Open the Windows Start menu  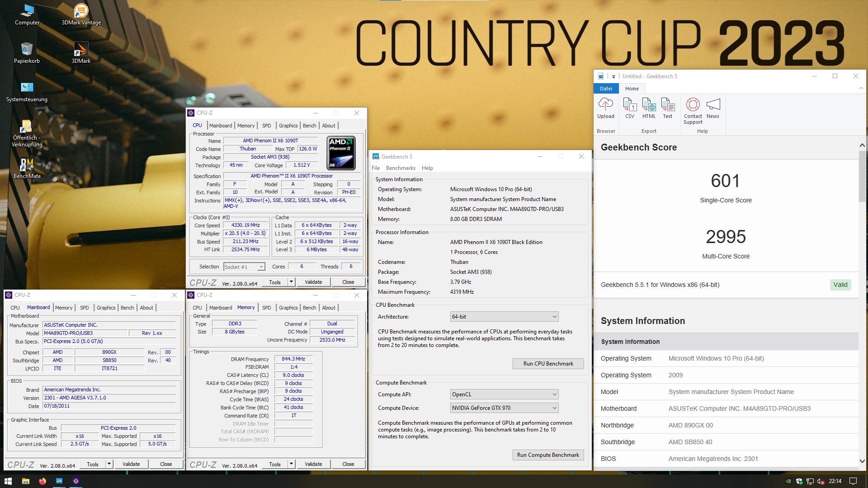(8, 481)
